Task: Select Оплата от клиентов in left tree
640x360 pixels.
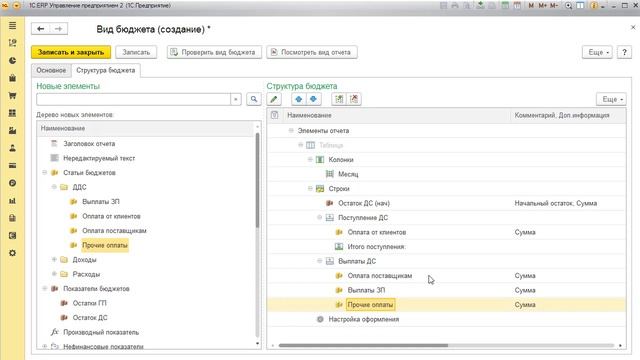Action: pos(111,216)
